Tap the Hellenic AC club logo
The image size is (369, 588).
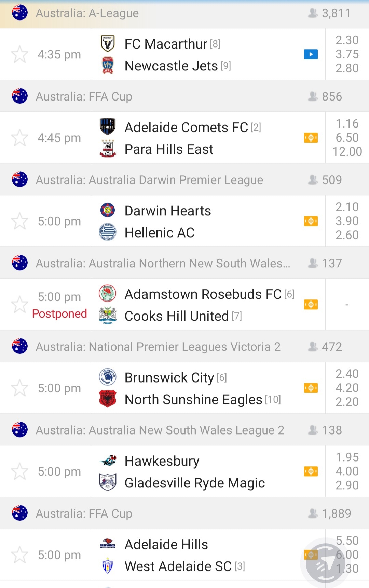coord(108,232)
